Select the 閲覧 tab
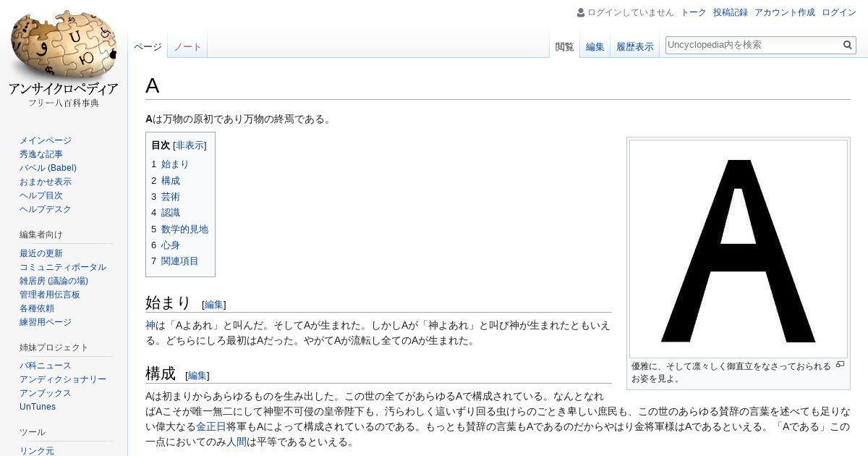The height and width of the screenshot is (456, 868). pos(564,47)
